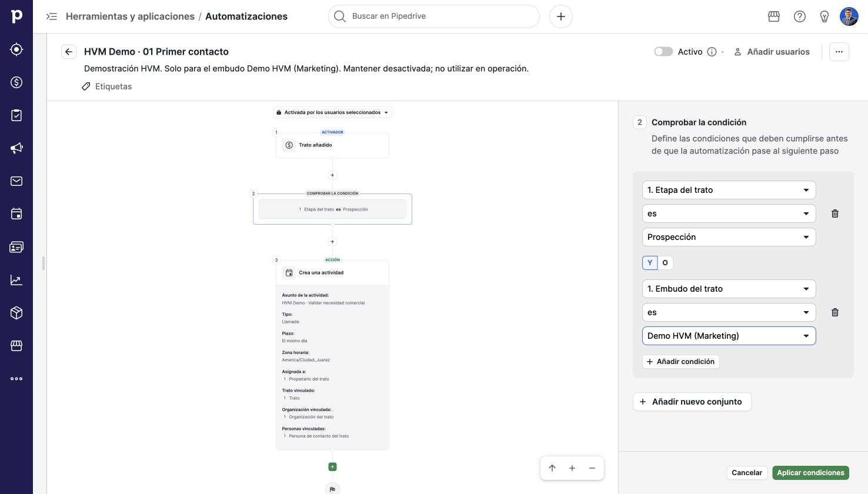Open second 'es' operator dropdown

[729, 312]
